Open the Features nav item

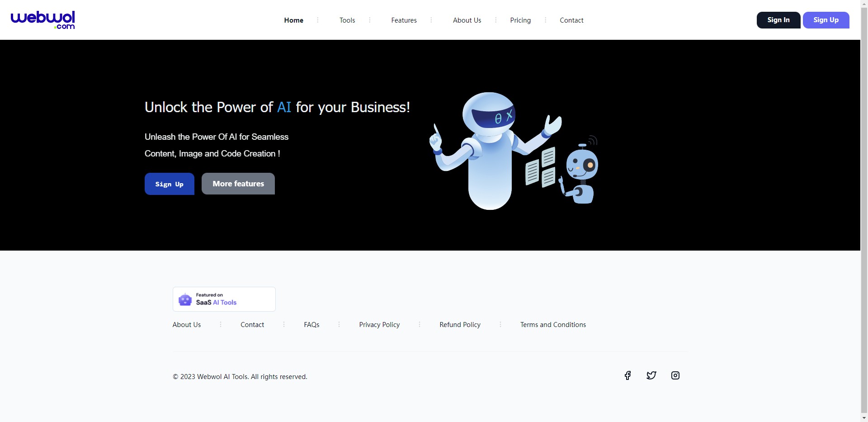(x=404, y=20)
